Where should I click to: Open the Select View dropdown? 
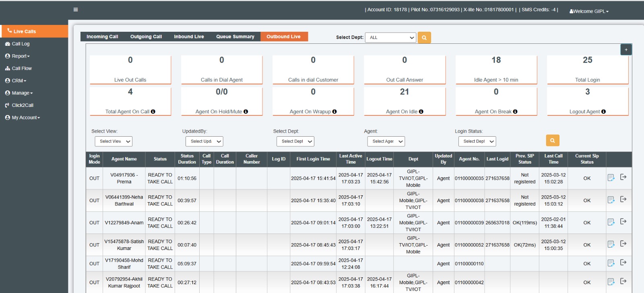click(114, 141)
